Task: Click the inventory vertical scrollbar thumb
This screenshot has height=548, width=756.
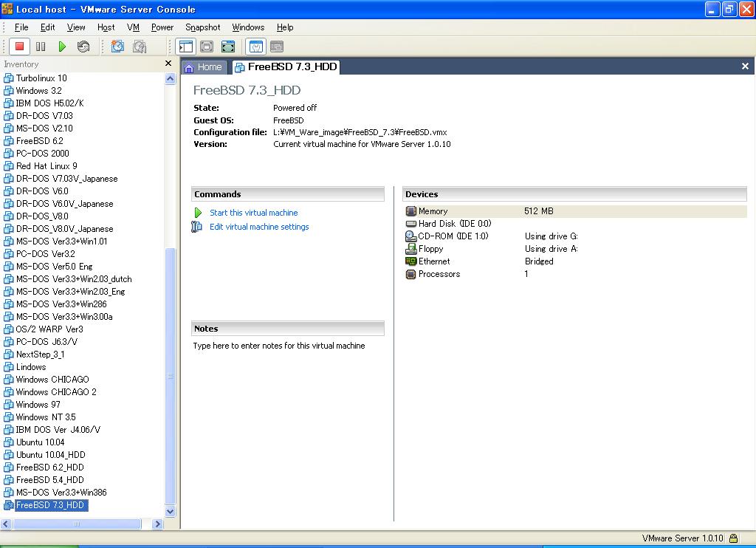Action: [171, 376]
